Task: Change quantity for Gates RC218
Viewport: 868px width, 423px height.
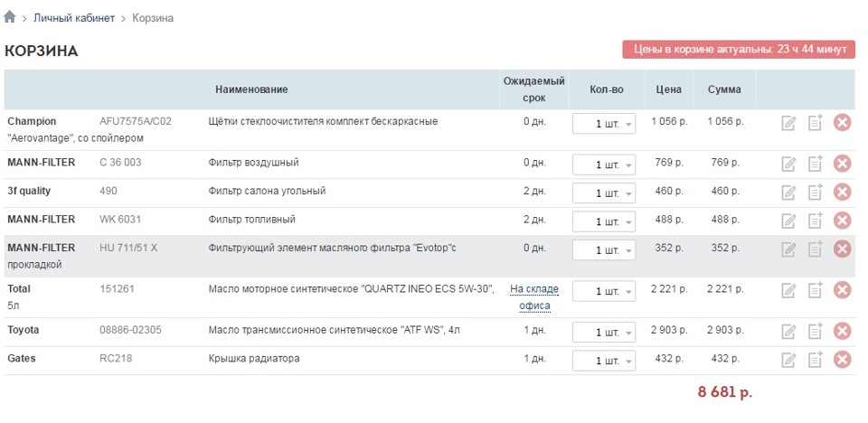Action: click(604, 361)
